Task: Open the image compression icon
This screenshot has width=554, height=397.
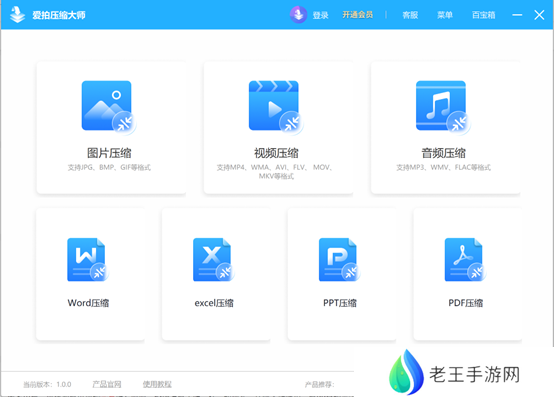Action: (108, 107)
